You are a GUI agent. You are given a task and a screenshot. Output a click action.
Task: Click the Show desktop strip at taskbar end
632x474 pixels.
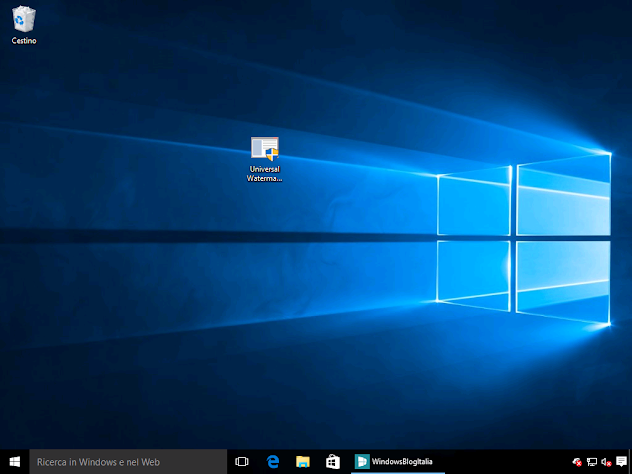click(x=630, y=462)
